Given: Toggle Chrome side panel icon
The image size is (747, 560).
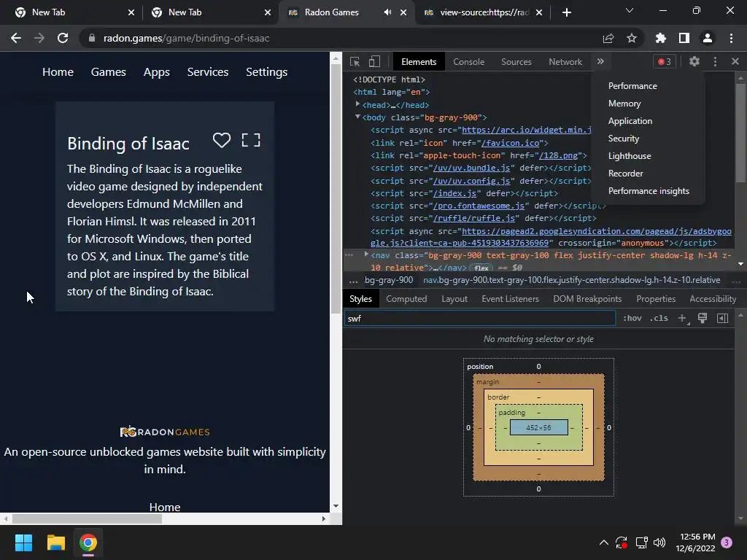Looking at the screenshot, I should [x=684, y=38].
